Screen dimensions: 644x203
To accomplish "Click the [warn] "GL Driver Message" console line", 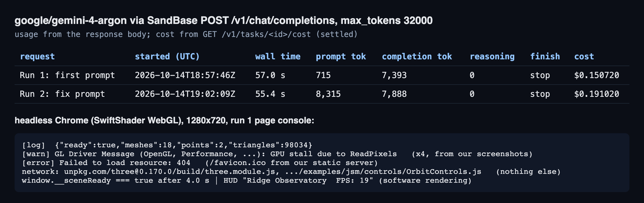I will tap(277, 154).
